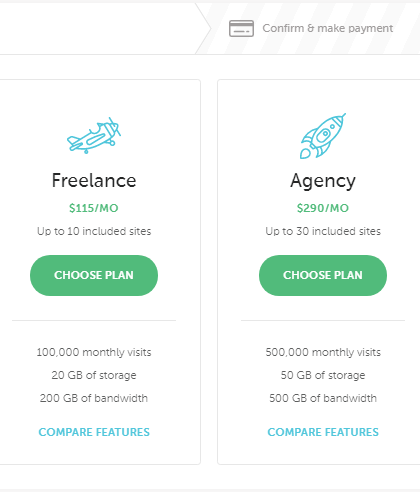Click the $290/MO price label
420x492 pixels.
tap(323, 208)
